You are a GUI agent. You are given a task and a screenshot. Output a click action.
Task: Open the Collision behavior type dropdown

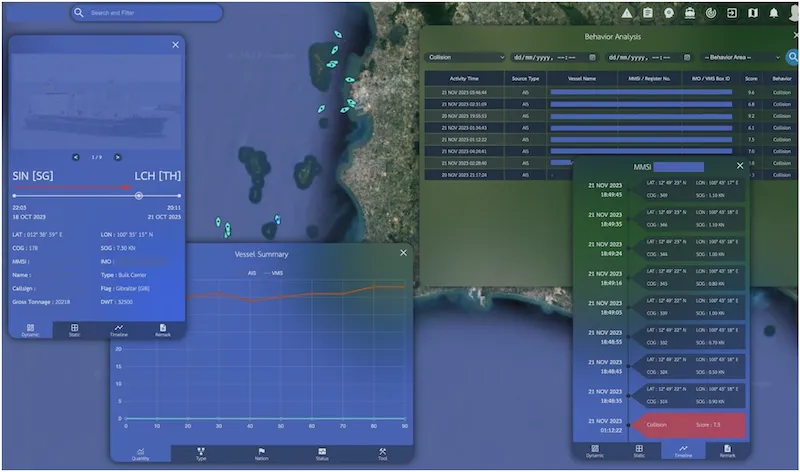click(x=465, y=57)
